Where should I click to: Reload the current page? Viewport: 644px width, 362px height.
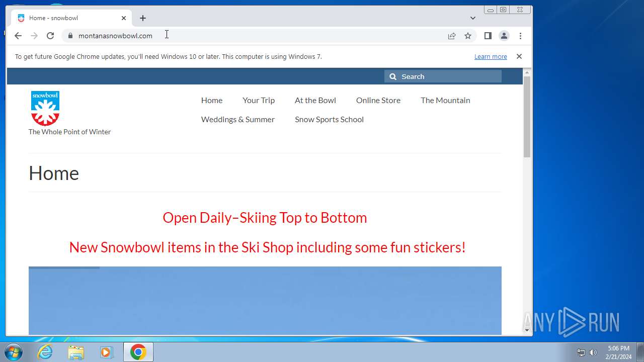(50, 36)
